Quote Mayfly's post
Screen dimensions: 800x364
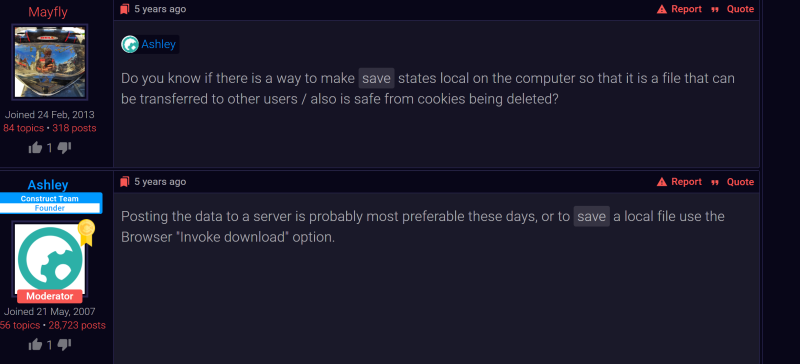pos(733,9)
